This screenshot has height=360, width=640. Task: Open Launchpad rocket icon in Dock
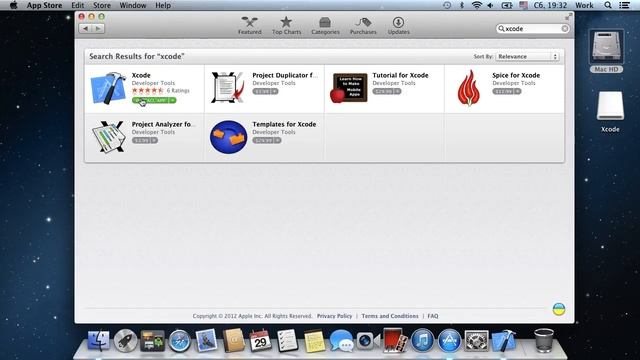coord(125,340)
